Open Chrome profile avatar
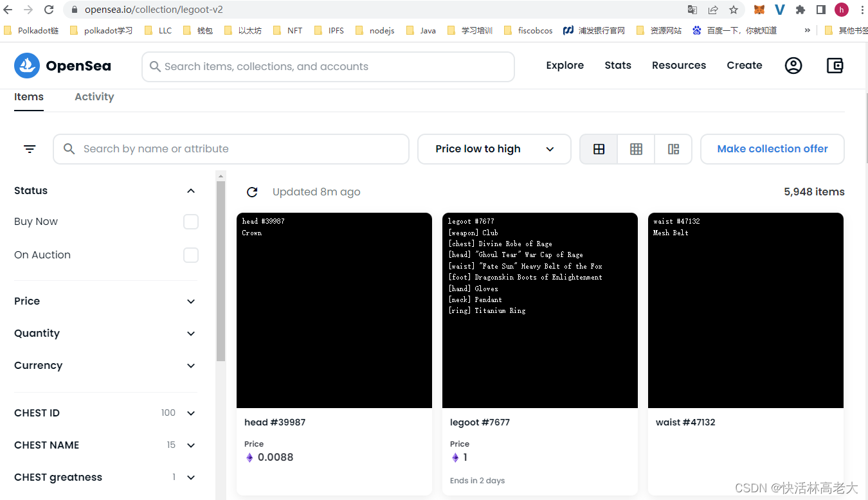Screen dimensions: 868x500 click(x=842, y=10)
